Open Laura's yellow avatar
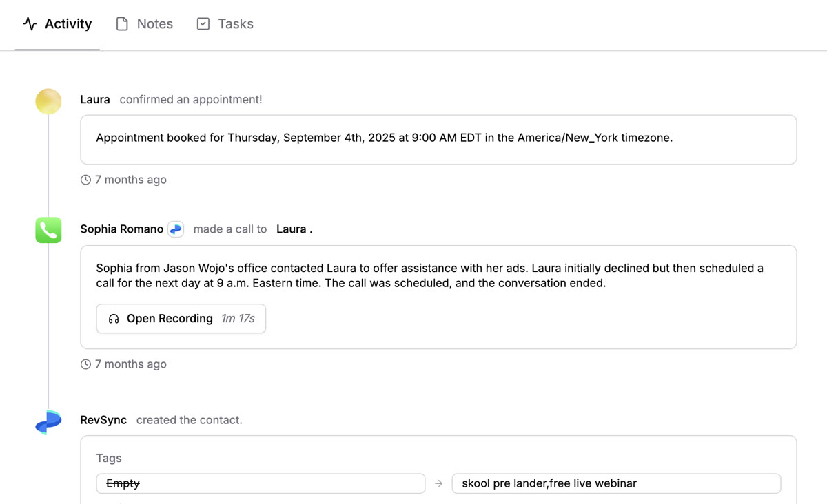 [x=48, y=101]
